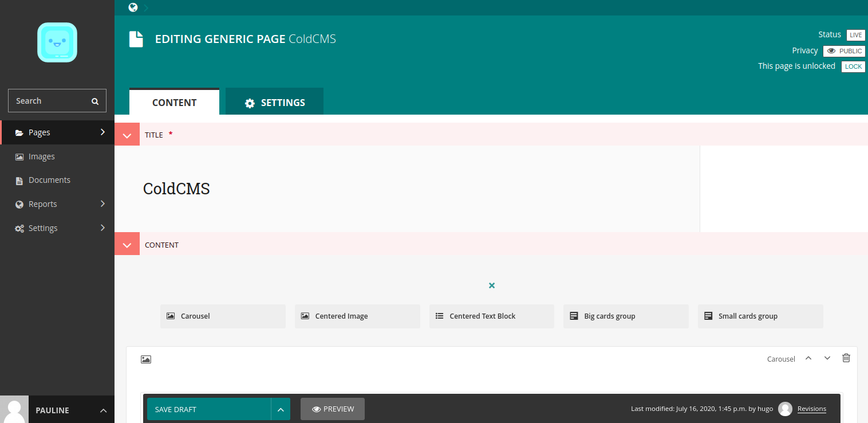This screenshot has width=868, height=423.
Task: Insert a Big cards group block
Action: [x=626, y=316]
